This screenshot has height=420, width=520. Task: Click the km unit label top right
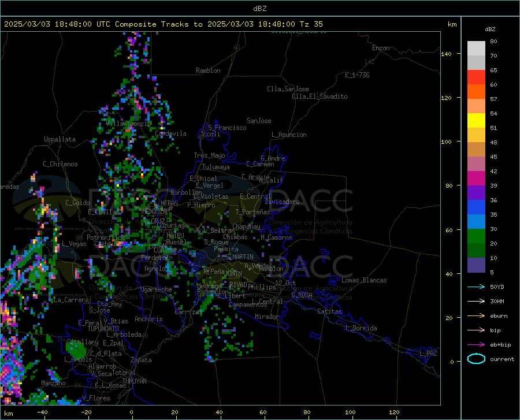(452, 24)
